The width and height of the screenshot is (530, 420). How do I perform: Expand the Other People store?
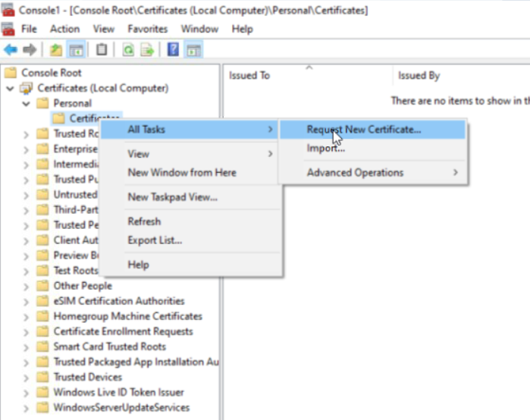(x=26, y=287)
